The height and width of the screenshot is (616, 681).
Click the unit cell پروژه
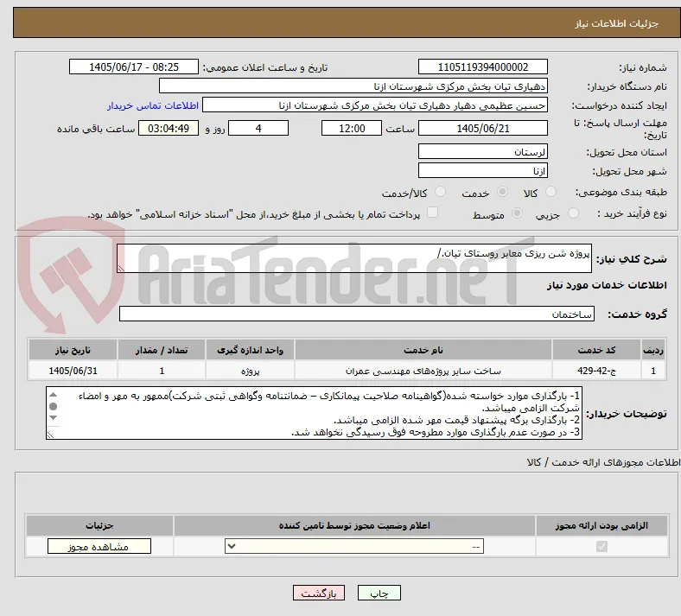[250, 371]
